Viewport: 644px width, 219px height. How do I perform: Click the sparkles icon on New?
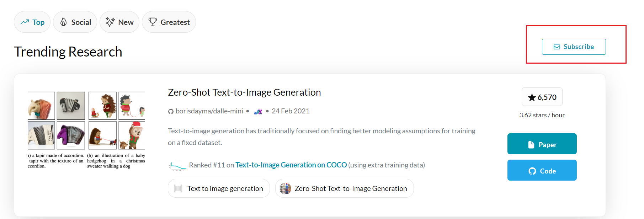click(110, 22)
